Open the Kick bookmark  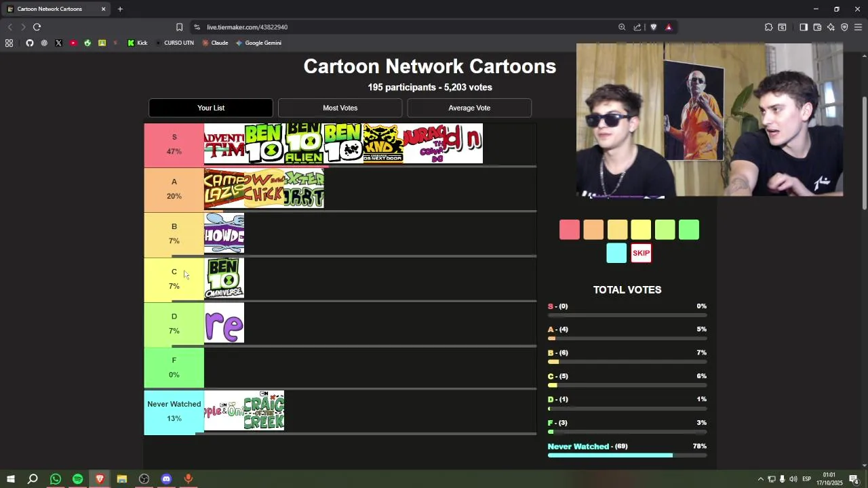138,43
